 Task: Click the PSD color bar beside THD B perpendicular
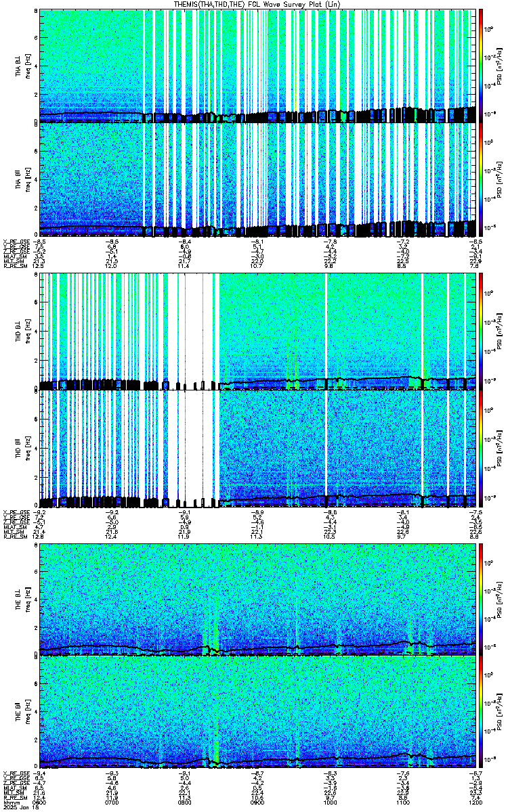(482, 332)
